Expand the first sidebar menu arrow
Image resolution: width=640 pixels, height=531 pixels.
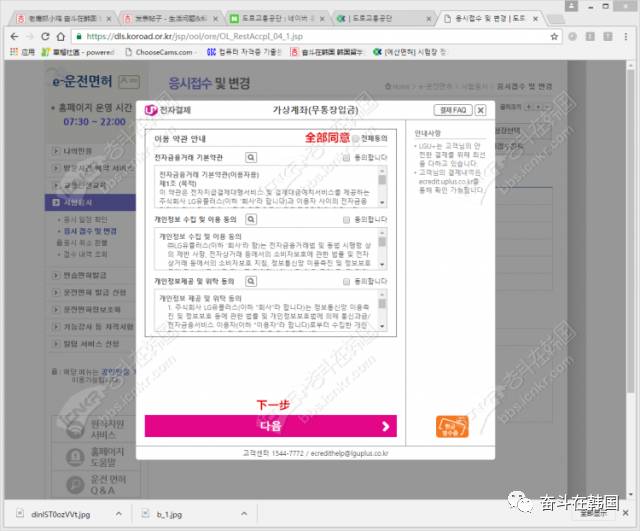coord(56,151)
